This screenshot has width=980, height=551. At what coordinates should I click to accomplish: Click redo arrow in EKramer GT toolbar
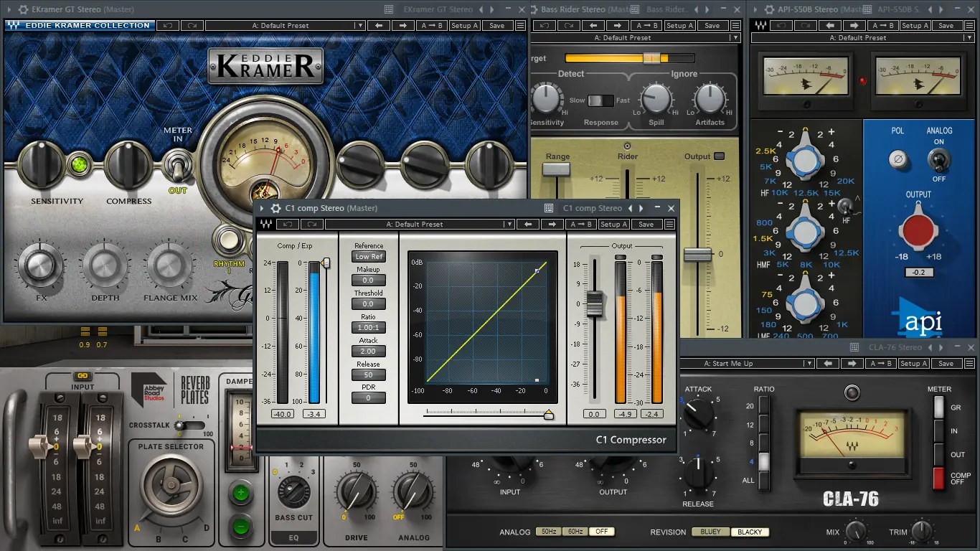(x=192, y=25)
